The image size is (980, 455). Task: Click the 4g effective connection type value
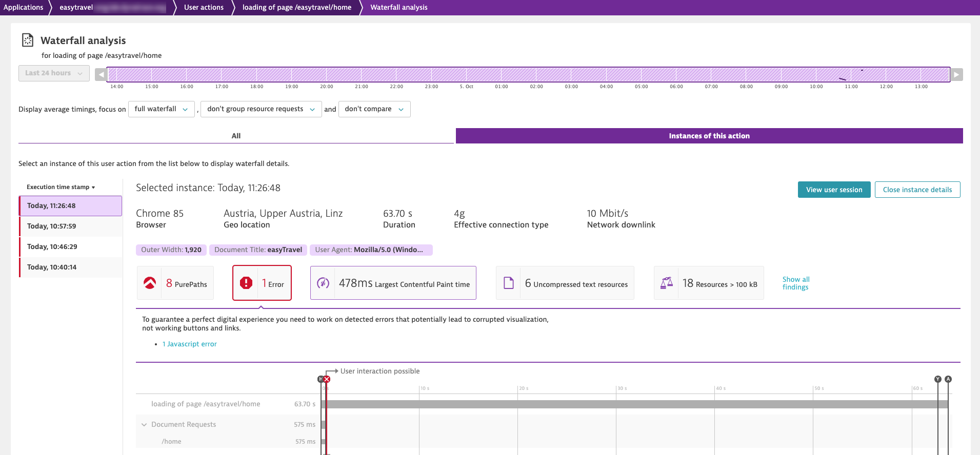(x=459, y=214)
